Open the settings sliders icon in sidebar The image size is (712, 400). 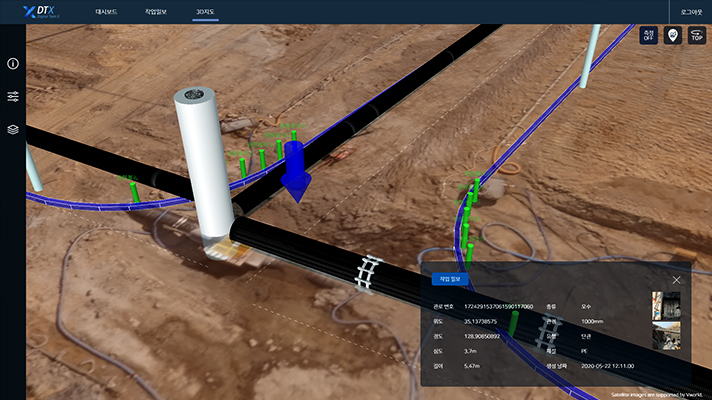pyautogui.click(x=13, y=97)
